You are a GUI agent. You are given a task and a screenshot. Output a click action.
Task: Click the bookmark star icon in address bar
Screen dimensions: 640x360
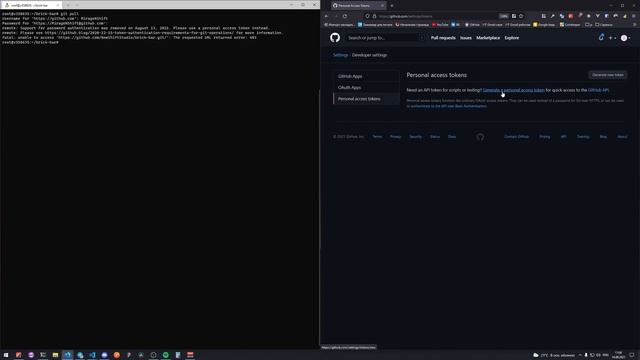tap(521, 16)
